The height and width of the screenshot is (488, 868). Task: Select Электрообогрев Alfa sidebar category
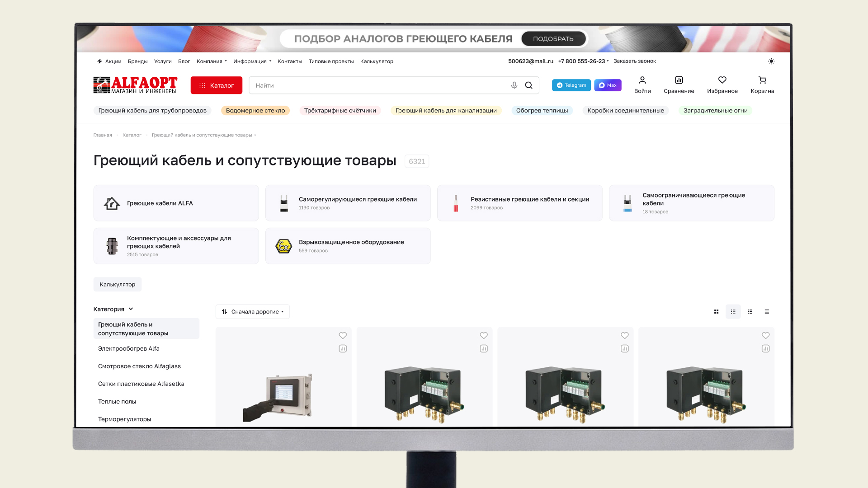click(x=129, y=349)
